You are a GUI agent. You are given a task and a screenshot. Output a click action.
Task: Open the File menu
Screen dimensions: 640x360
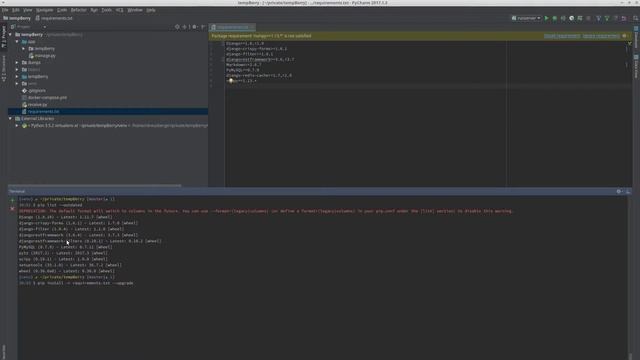5,10
